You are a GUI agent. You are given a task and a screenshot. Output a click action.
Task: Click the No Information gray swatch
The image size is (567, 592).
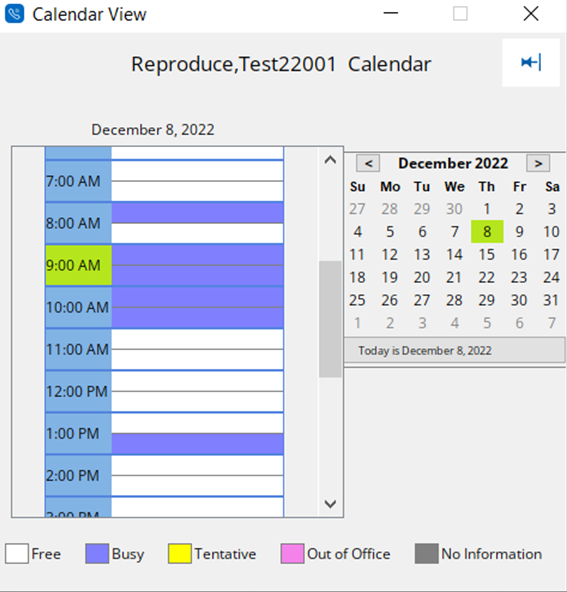427,553
